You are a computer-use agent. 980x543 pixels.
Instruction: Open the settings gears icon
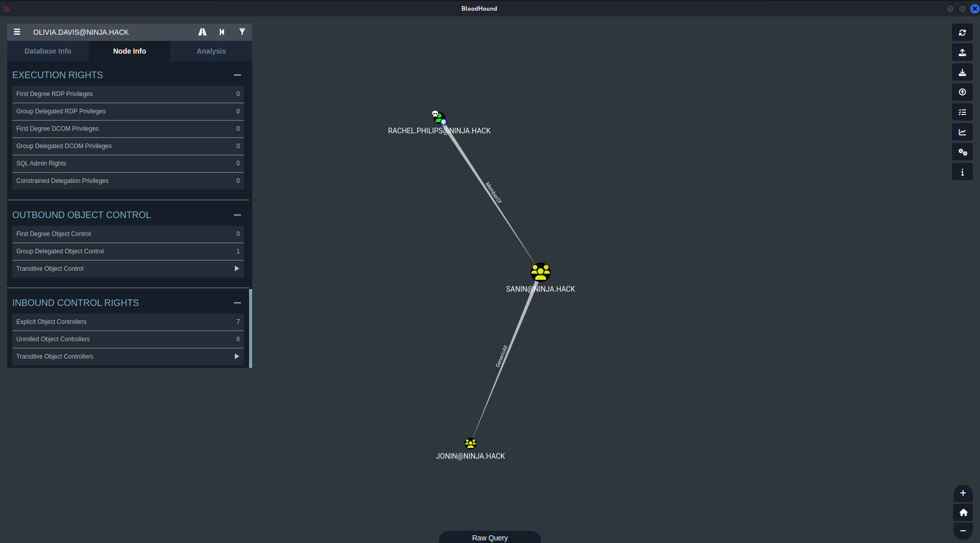tap(962, 152)
